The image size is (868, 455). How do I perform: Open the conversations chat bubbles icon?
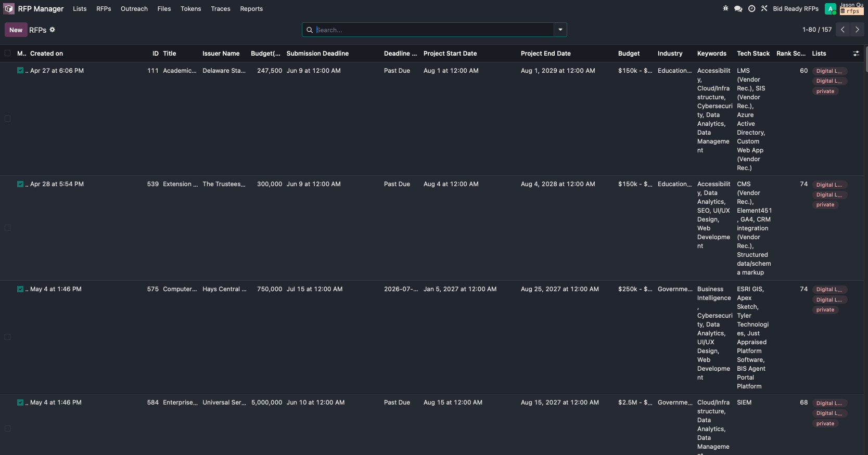click(x=738, y=9)
